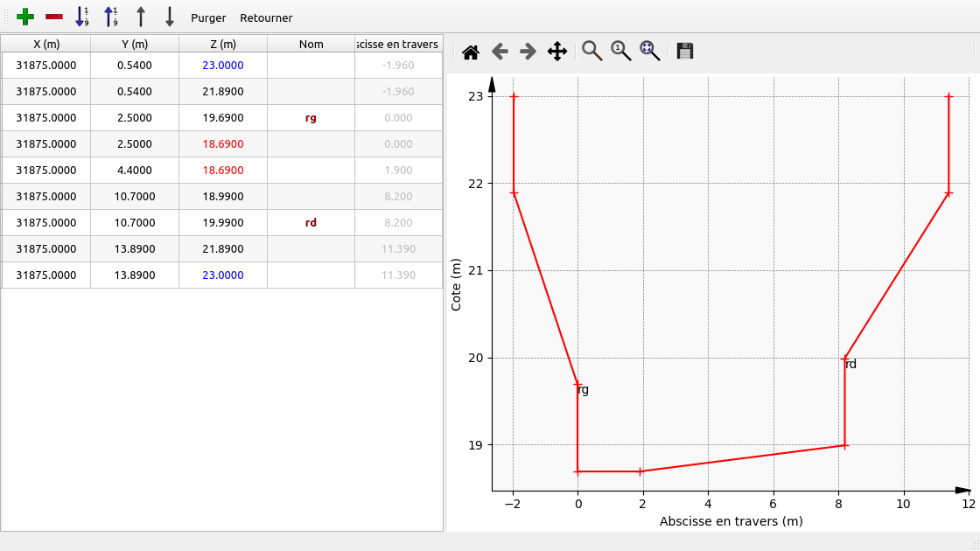This screenshot has width=980, height=551.
Task: Click the Y (m) column header
Action: click(x=134, y=44)
